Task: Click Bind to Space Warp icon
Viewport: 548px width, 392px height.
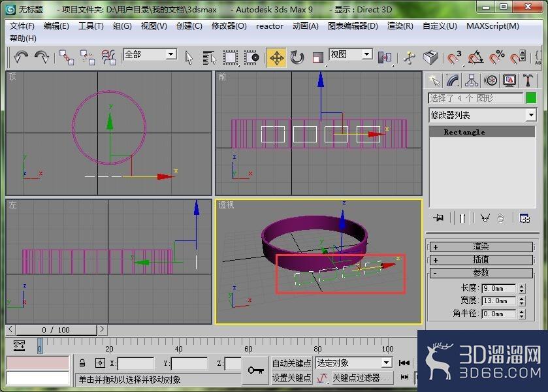Action: coord(108,57)
